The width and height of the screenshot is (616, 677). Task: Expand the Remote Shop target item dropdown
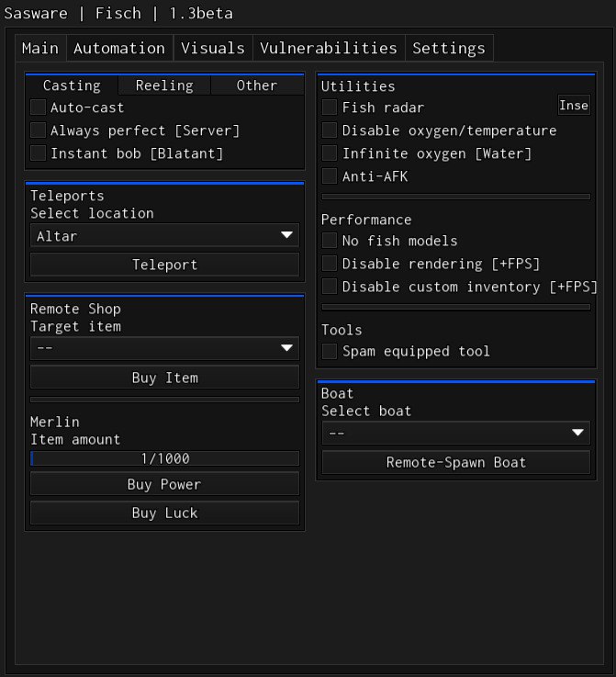click(164, 349)
